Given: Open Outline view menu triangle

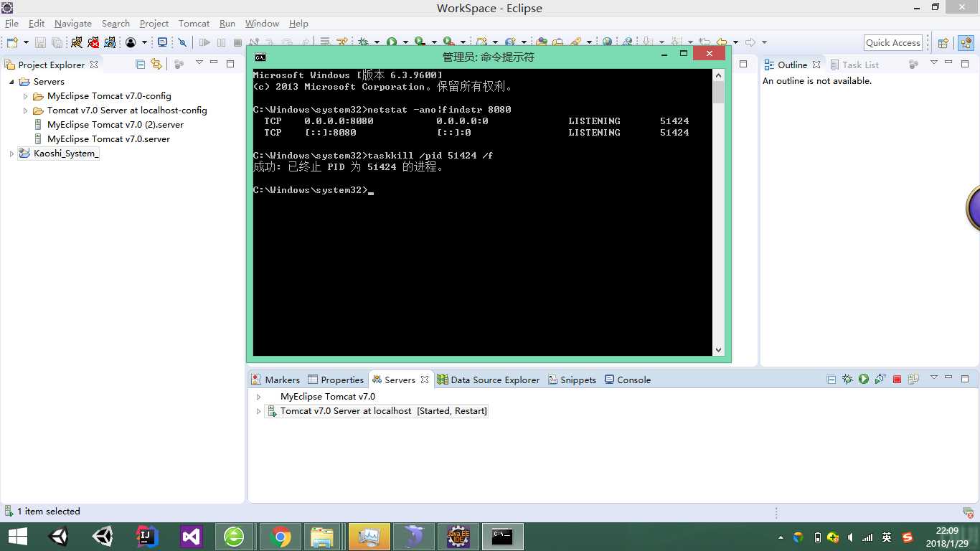Looking at the screenshot, I should tap(933, 62).
